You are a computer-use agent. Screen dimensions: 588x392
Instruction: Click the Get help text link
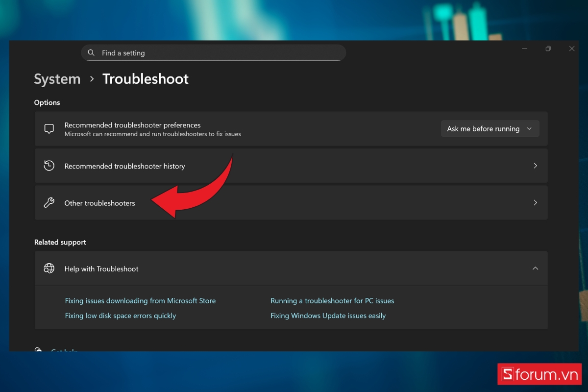coord(64,351)
